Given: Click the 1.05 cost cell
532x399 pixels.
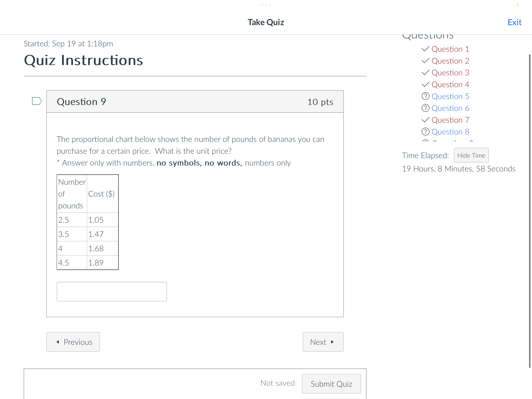Looking at the screenshot, I should pos(103,220).
